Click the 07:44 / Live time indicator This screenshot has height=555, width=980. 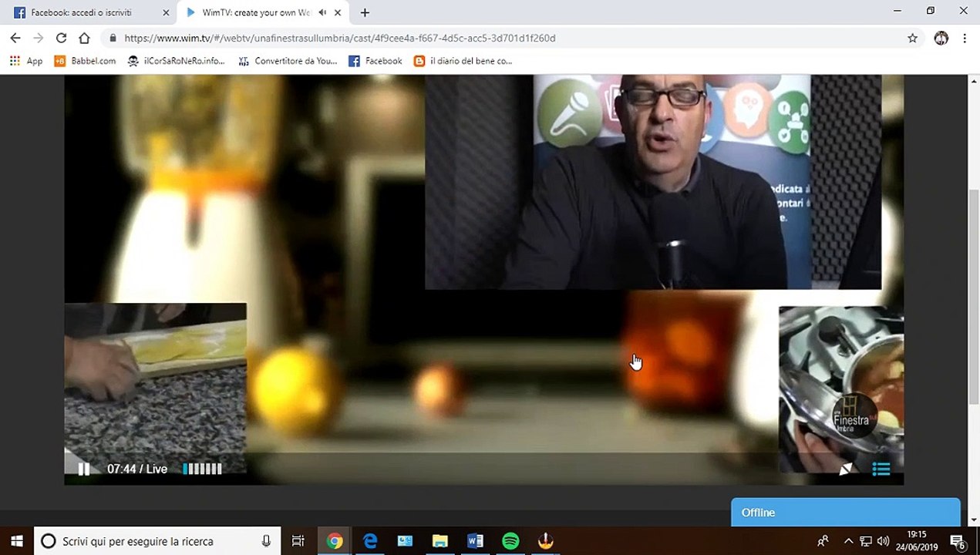pyautogui.click(x=137, y=469)
